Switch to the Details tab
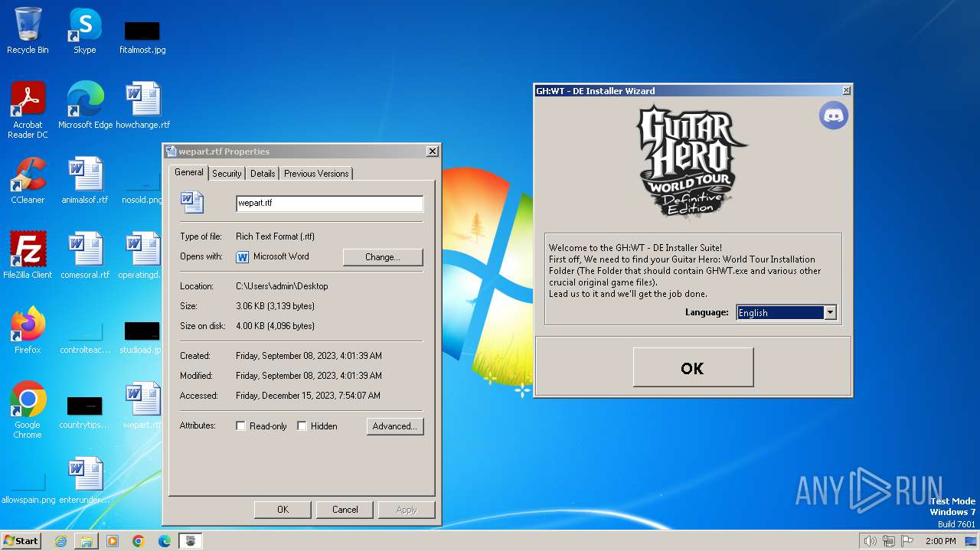Screen dimensions: 980x551 tap(263, 174)
